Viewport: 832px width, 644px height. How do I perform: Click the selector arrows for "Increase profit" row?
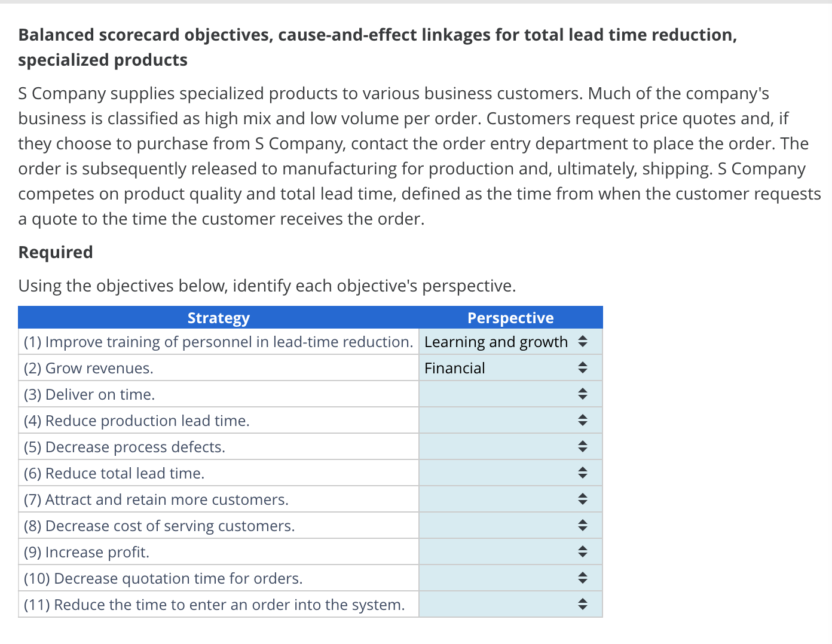pos(582,551)
